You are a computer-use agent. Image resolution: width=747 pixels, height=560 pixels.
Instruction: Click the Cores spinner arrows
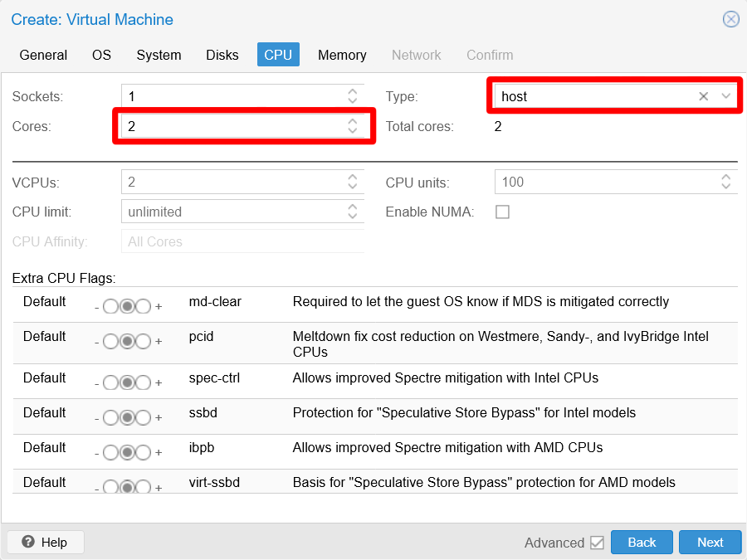[x=353, y=126]
